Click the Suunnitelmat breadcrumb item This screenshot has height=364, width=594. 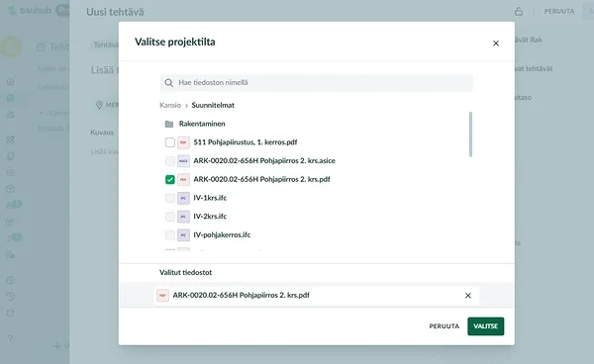(x=213, y=105)
